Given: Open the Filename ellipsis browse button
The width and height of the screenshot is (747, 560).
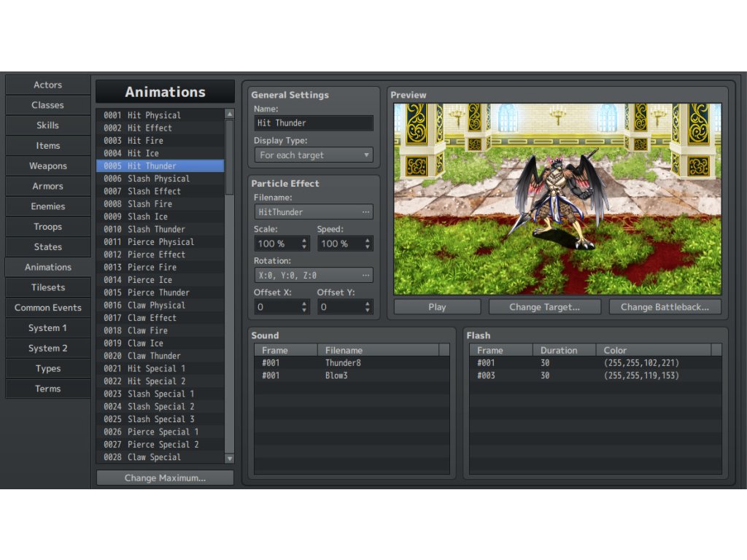Looking at the screenshot, I should (365, 212).
